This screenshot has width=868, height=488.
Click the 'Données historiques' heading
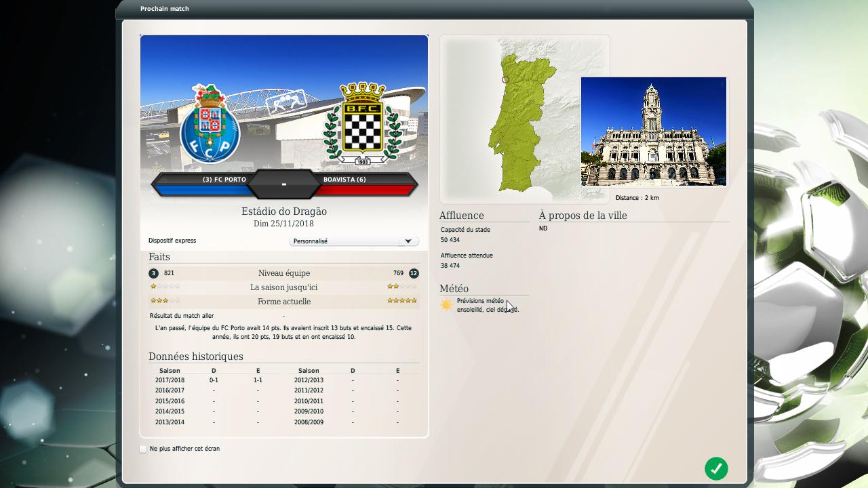[196, 357]
